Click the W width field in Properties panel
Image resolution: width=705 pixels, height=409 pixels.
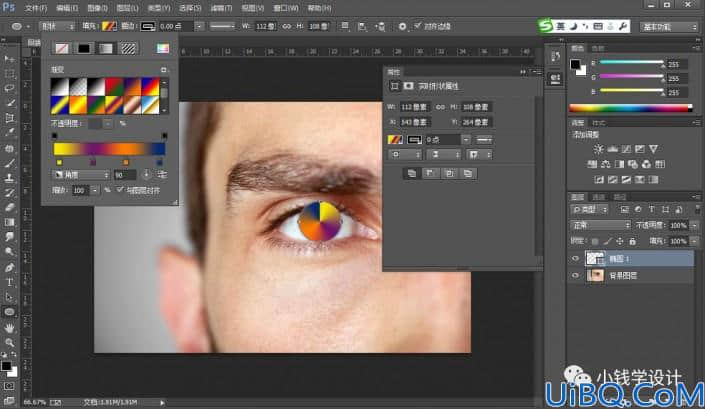414,107
